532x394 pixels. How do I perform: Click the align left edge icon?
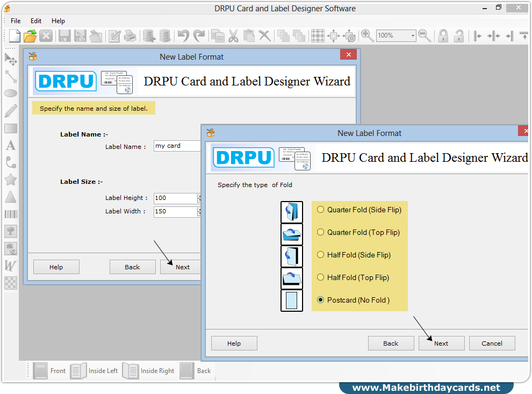[x=477, y=35]
